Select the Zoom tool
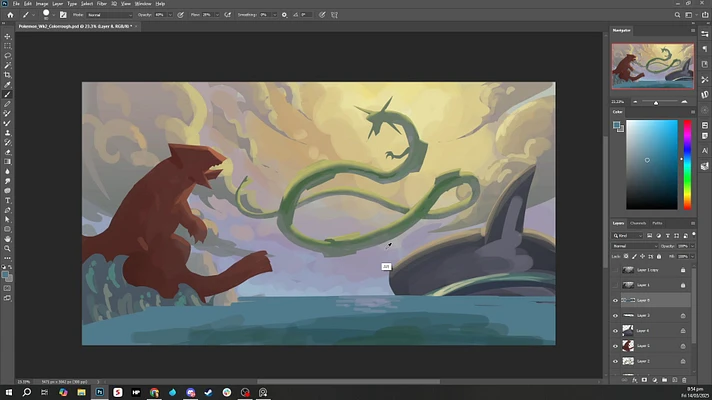The image size is (712, 400). tap(7, 248)
